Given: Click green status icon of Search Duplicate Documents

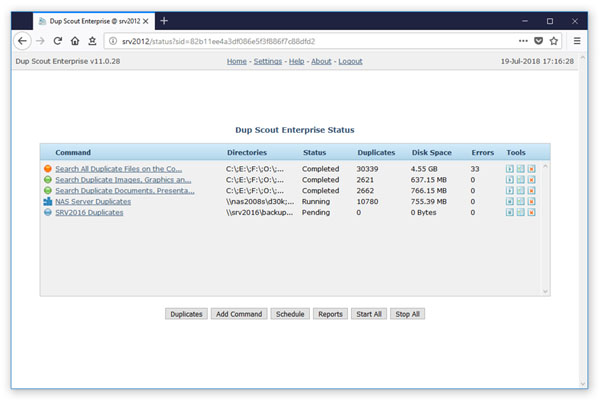Looking at the screenshot, I should pyautogui.click(x=48, y=190).
